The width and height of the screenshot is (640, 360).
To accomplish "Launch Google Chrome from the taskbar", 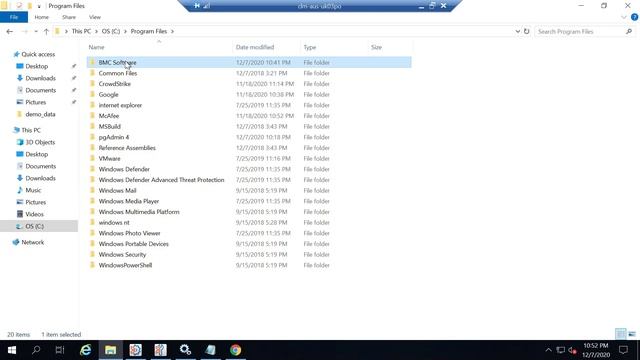I will click(x=236, y=350).
